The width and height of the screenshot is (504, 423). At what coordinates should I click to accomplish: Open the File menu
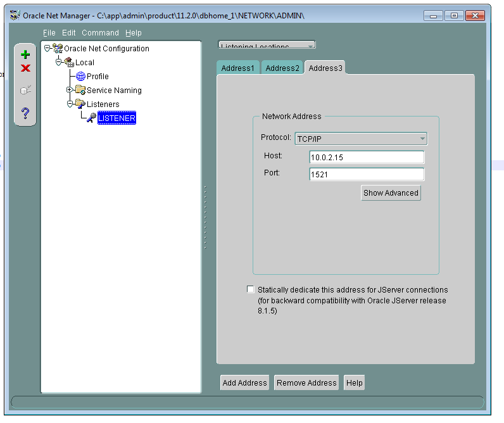(49, 33)
